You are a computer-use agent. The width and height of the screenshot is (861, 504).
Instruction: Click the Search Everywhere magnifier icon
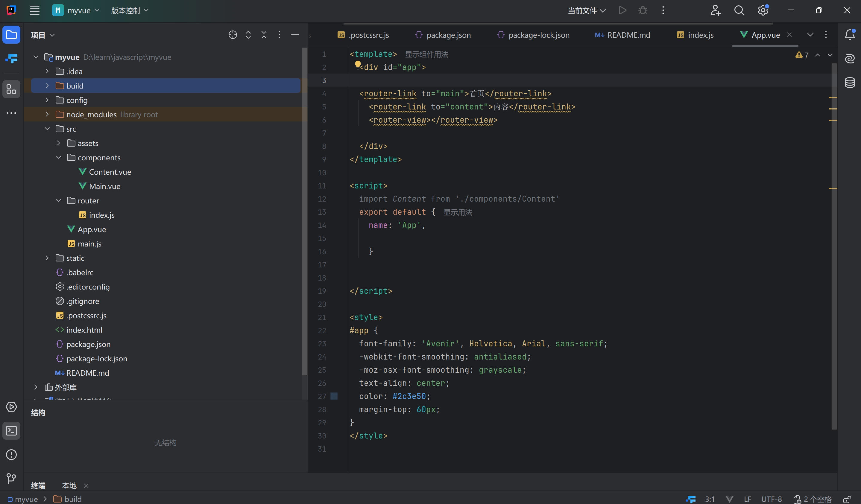coord(739,10)
